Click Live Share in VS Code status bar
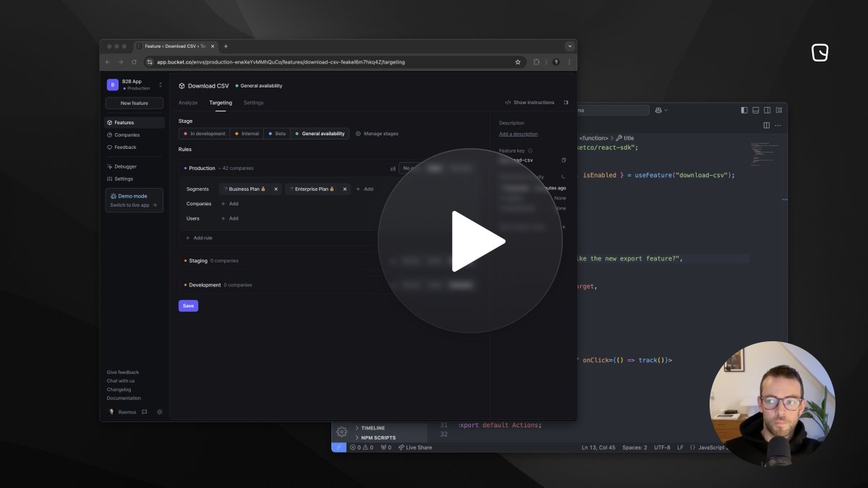Screen dimensions: 868x488 (x=415, y=448)
